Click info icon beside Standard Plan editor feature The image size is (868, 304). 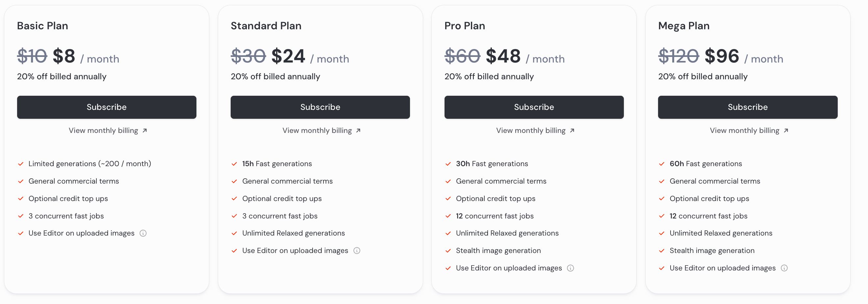[x=357, y=251]
